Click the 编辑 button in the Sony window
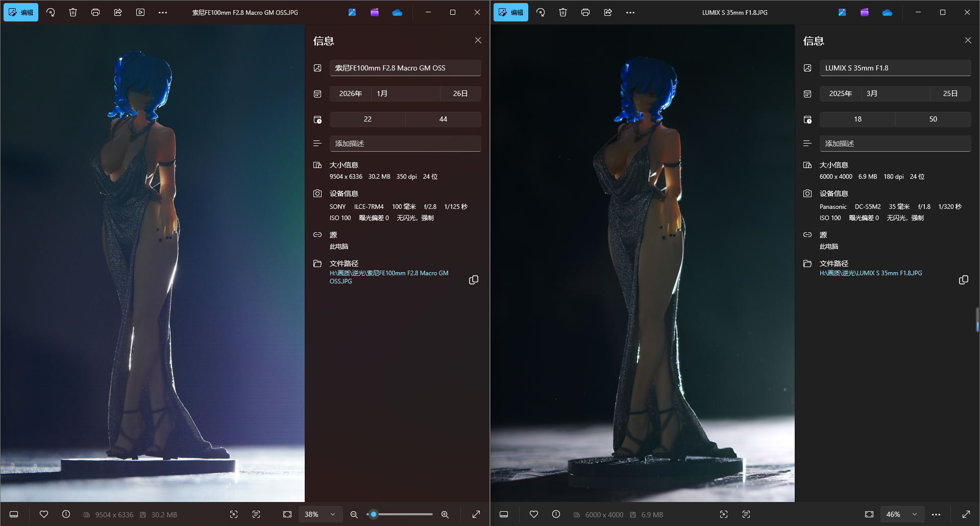980x526 pixels. tap(21, 12)
